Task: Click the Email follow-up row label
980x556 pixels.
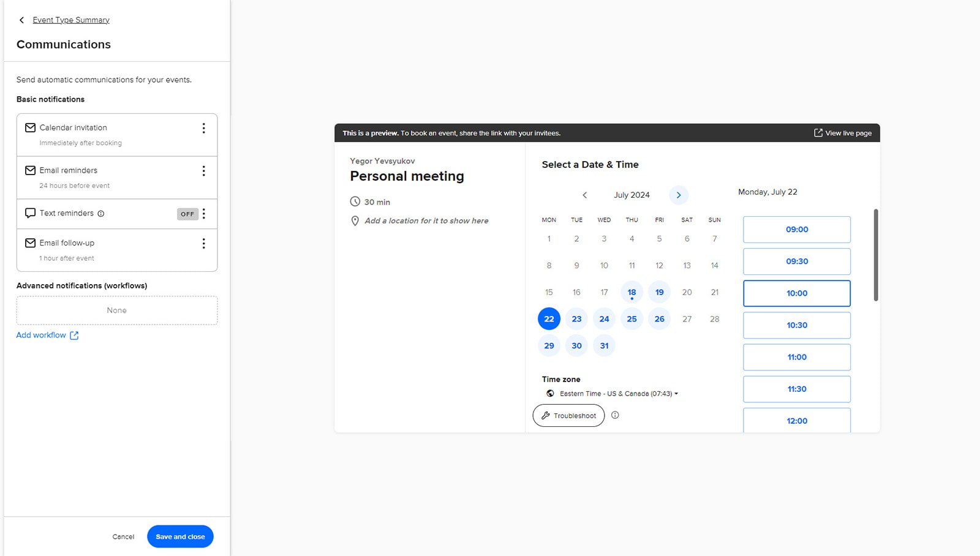Action: coord(67,243)
